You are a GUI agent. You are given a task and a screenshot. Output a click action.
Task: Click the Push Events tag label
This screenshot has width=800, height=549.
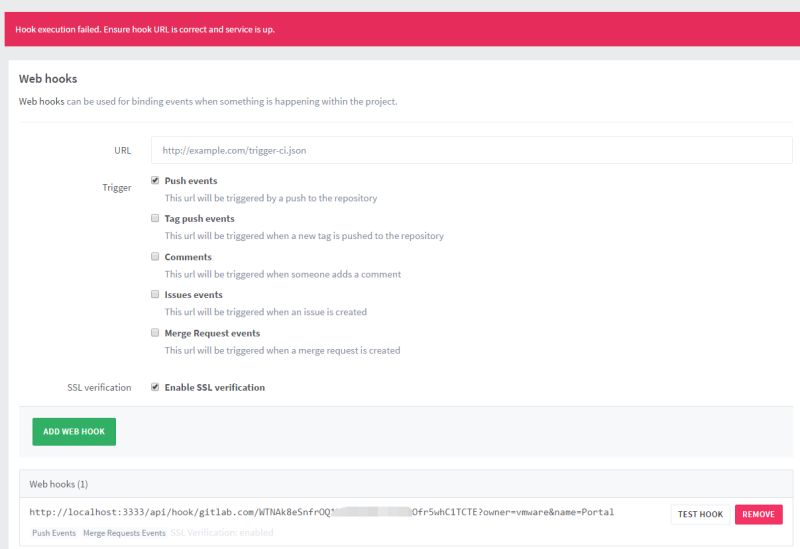54,533
